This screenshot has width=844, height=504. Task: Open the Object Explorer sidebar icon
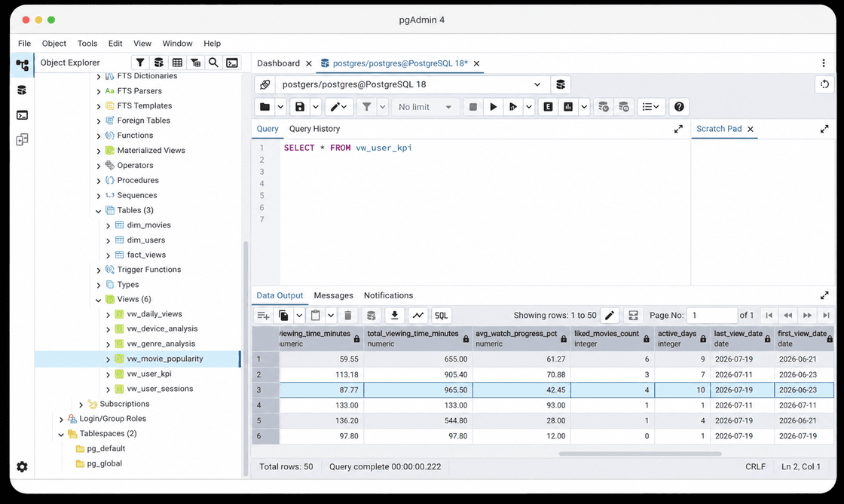pyautogui.click(x=22, y=65)
